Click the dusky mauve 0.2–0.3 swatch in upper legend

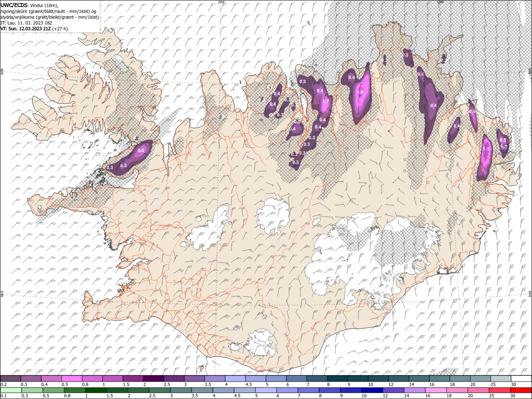[x=10, y=378]
